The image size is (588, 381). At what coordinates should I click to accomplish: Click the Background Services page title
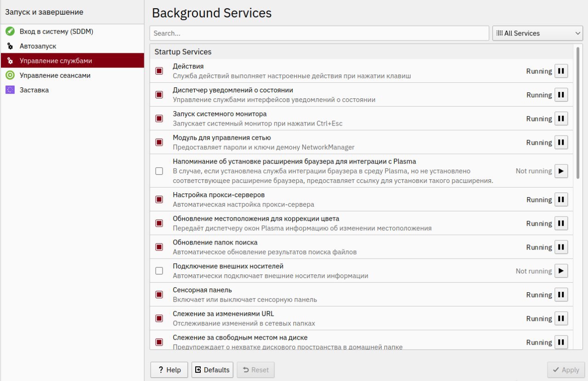pos(212,13)
